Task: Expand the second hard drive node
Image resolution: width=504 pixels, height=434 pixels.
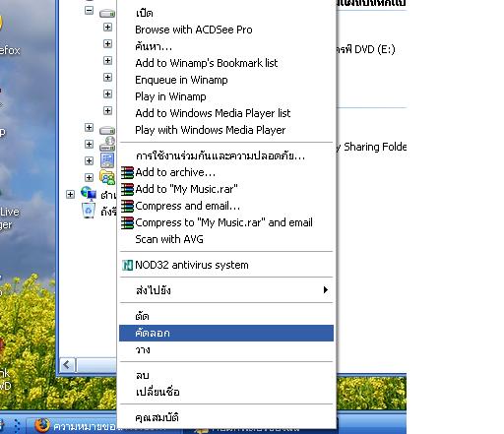Action: point(89,127)
